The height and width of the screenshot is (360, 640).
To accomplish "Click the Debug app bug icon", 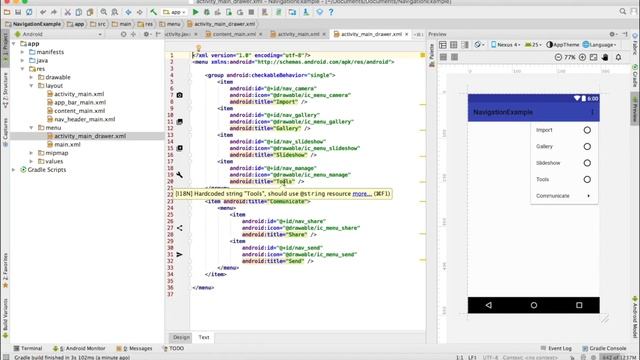I will pyautogui.click(x=207, y=12).
